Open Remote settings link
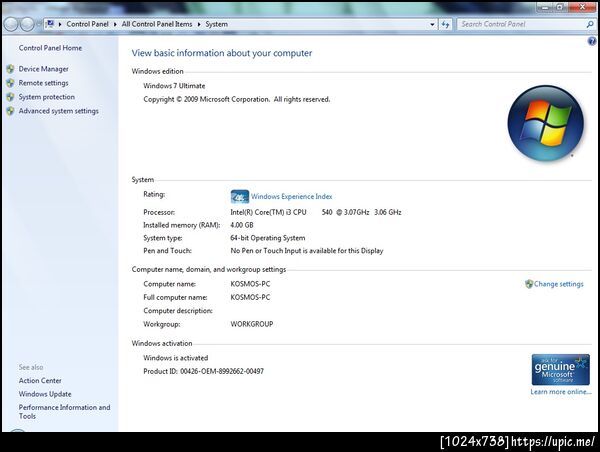Screen dimensions: 600x452 (x=44, y=83)
